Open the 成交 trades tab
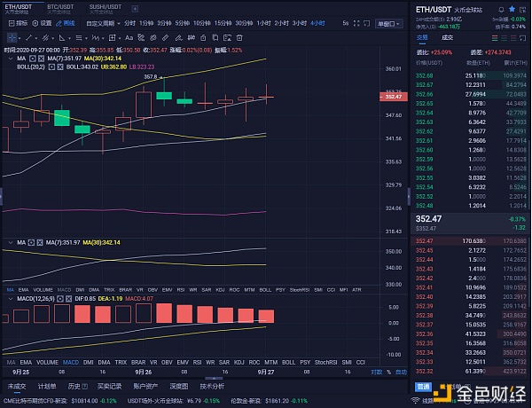The image size is (532, 408). point(447,37)
